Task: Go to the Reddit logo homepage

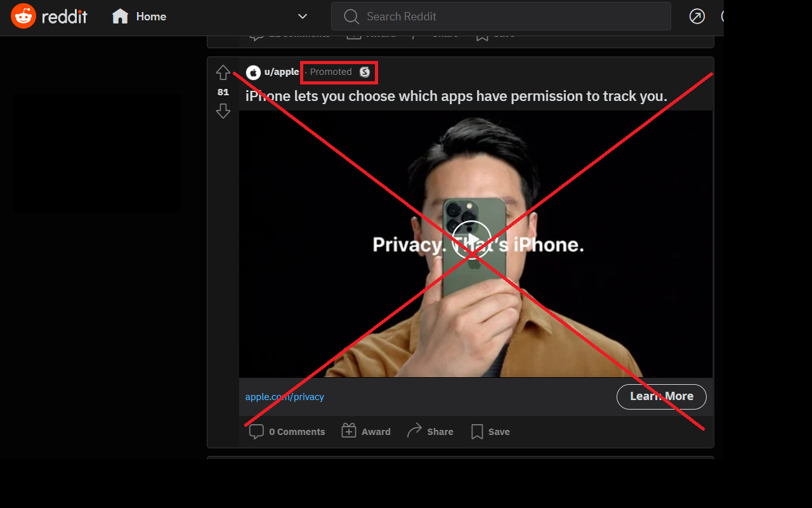Action: pos(49,17)
